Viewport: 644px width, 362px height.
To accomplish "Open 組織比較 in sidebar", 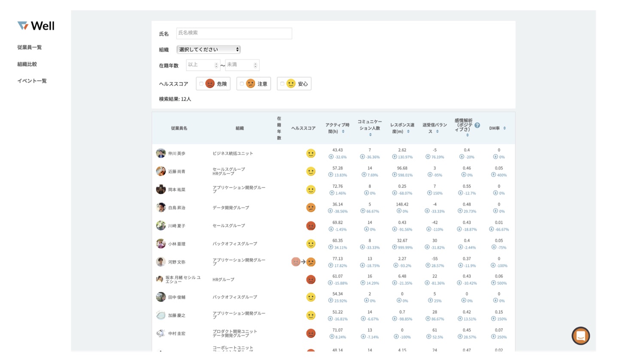I will point(27,64).
